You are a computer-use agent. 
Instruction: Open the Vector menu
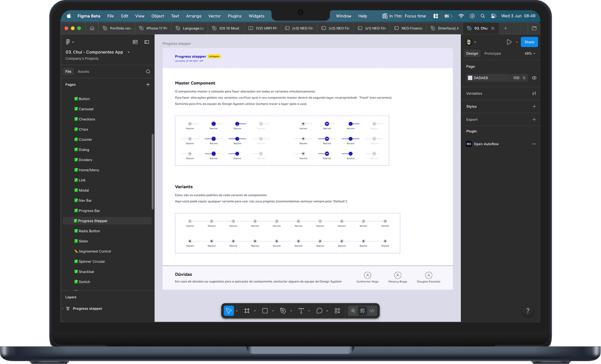click(214, 16)
